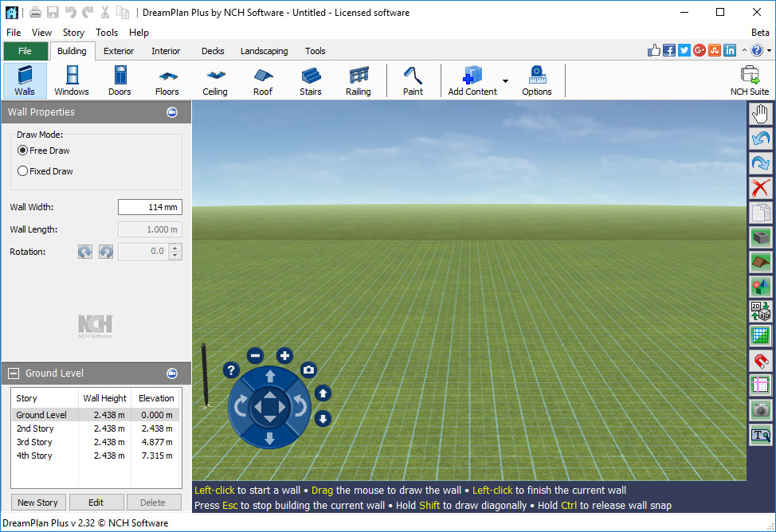Click video help icon in Wall Properties header

pyautogui.click(x=172, y=112)
